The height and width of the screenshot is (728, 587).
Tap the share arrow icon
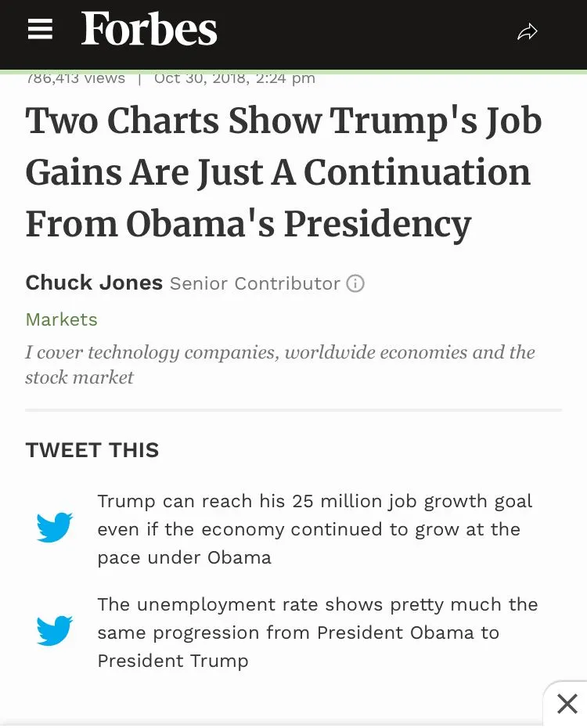[528, 32]
